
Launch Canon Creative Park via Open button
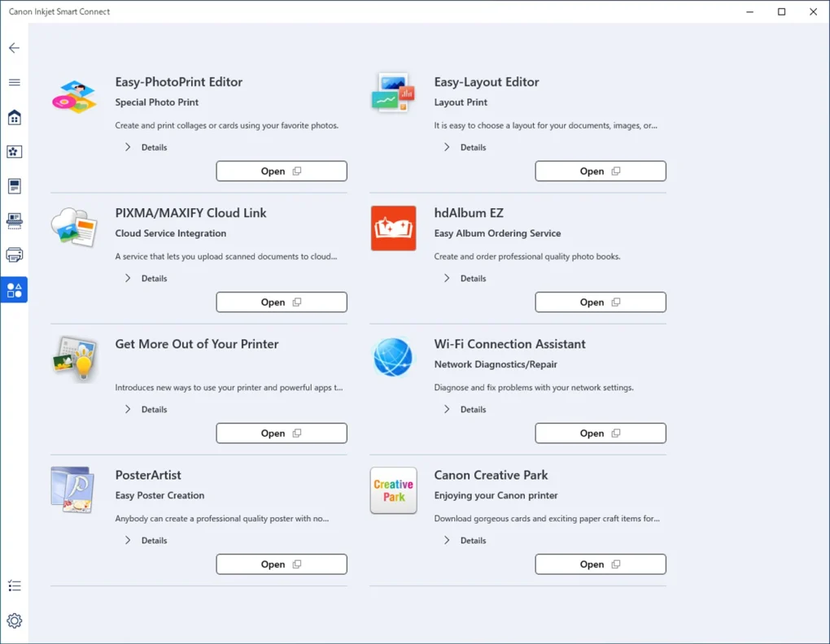click(x=600, y=564)
